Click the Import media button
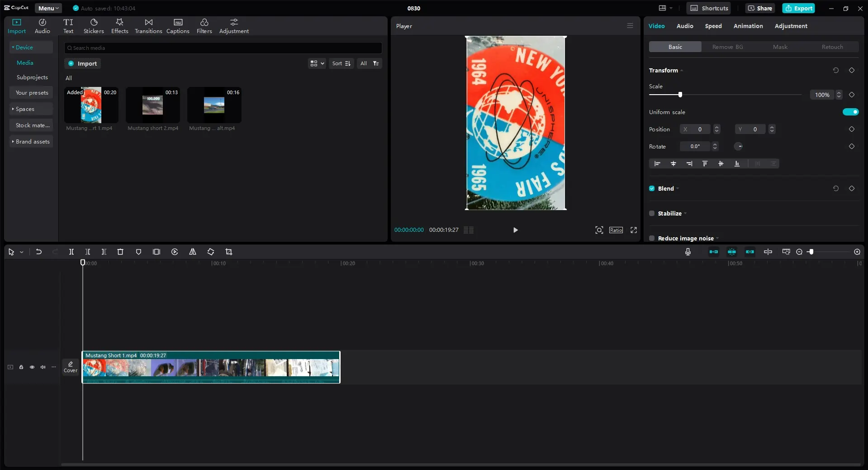Screen dimensions: 868x470 point(82,63)
